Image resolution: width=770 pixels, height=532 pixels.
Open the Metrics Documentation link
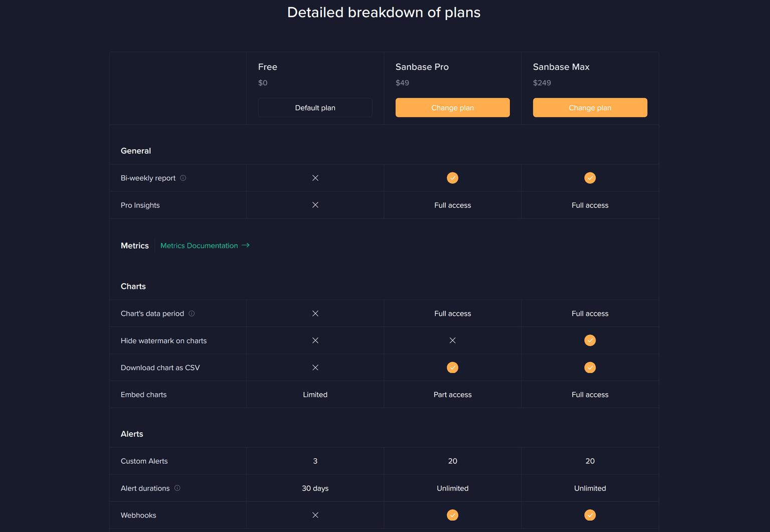click(199, 246)
